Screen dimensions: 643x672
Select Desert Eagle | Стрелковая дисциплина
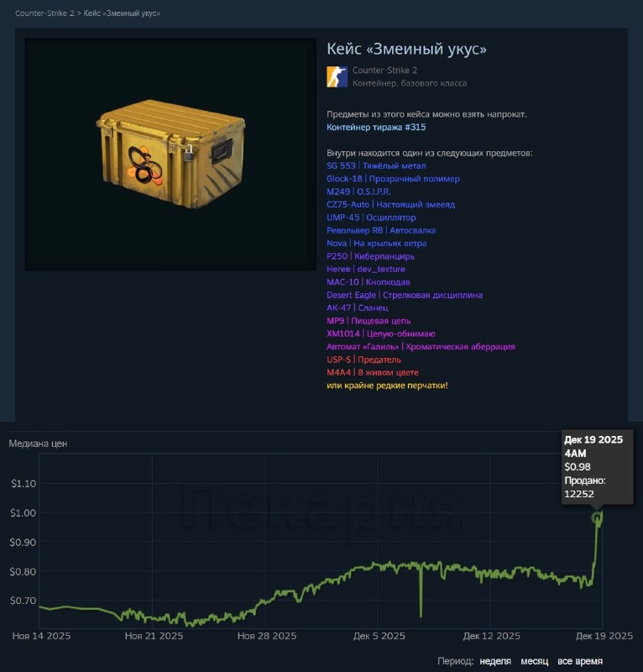[405, 295]
